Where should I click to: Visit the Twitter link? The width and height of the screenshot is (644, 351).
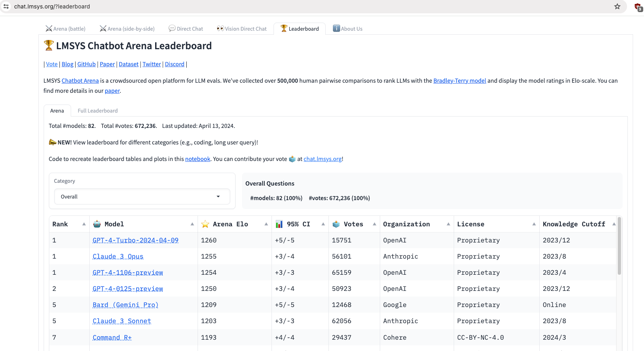point(152,64)
